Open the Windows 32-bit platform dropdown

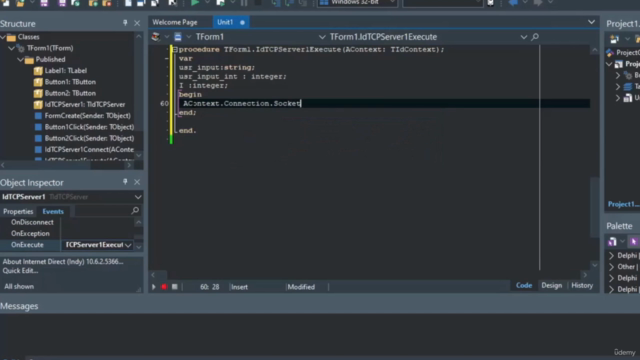(x=393, y=2)
